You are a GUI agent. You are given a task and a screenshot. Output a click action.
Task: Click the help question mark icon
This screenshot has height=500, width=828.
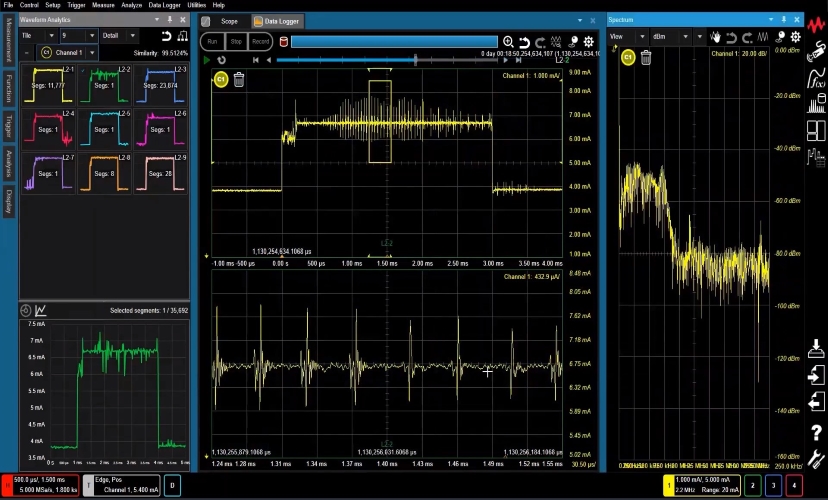pos(816,432)
